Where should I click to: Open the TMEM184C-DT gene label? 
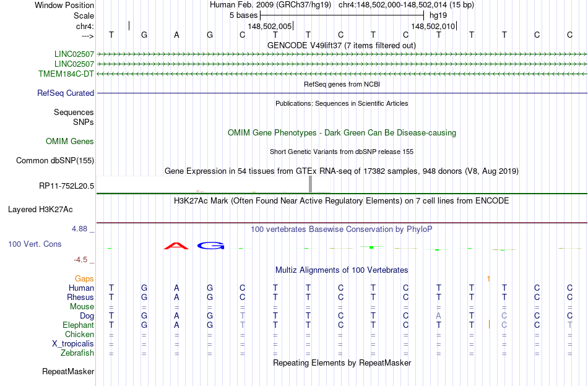click(x=66, y=74)
